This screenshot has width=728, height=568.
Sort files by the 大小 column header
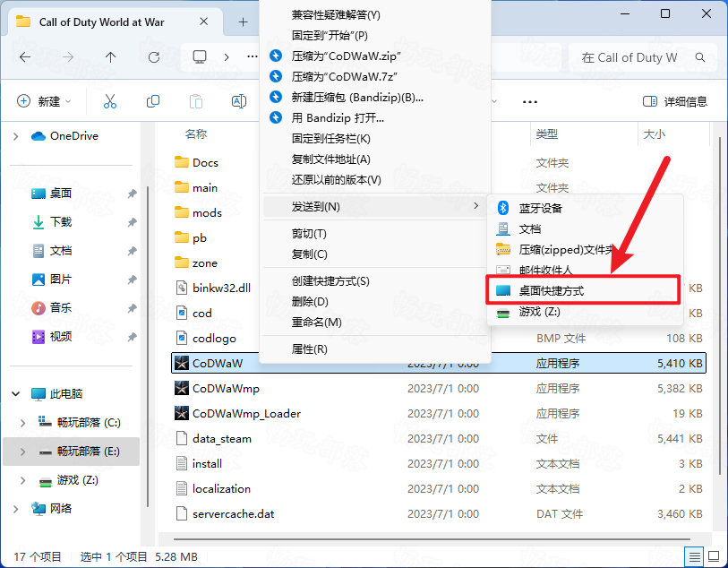point(655,134)
